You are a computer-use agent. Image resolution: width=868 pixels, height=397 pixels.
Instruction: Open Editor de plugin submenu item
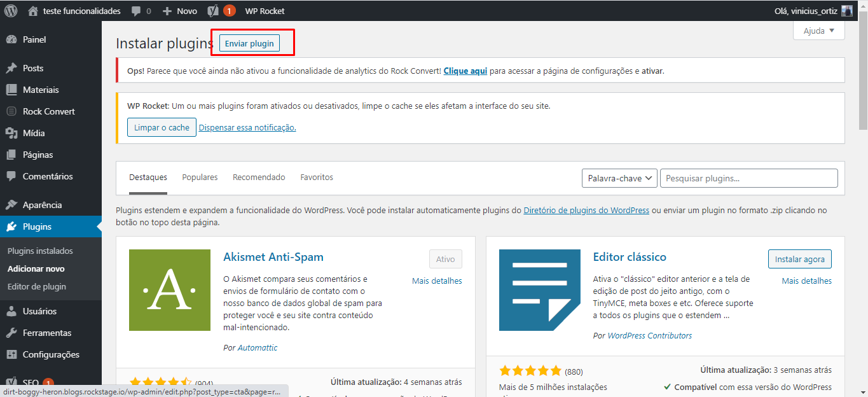tap(37, 286)
